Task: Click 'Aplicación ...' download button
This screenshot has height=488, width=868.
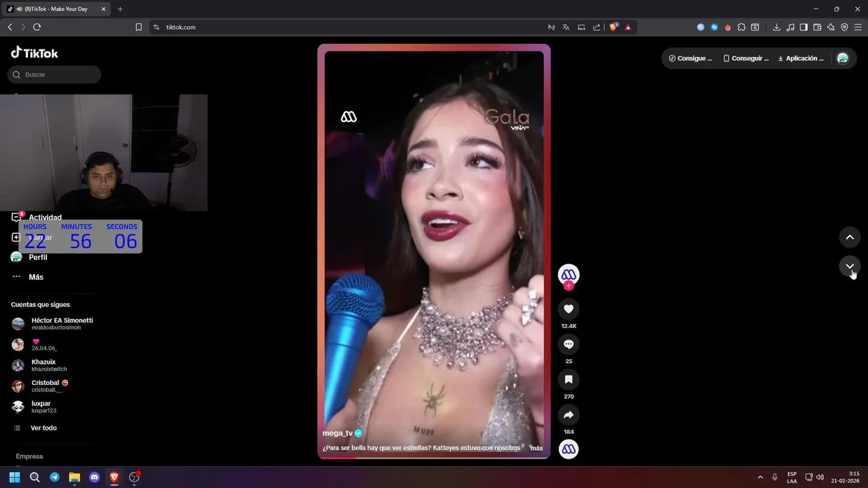Action: [801, 58]
